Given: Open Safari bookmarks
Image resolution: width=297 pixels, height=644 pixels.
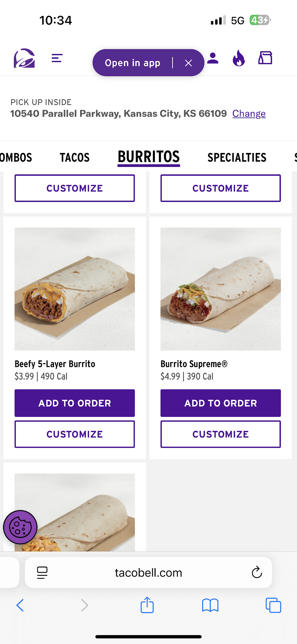Looking at the screenshot, I should (210, 605).
